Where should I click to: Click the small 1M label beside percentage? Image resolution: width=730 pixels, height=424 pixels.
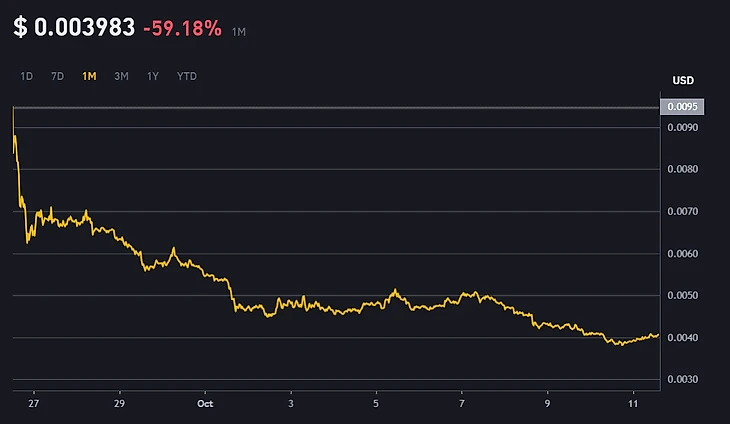239,32
